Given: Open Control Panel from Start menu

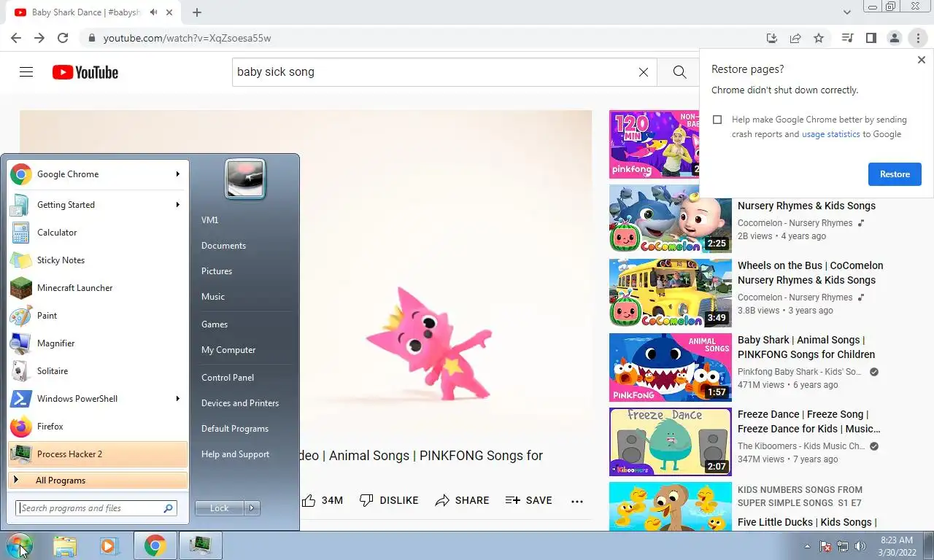Looking at the screenshot, I should click(228, 378).
